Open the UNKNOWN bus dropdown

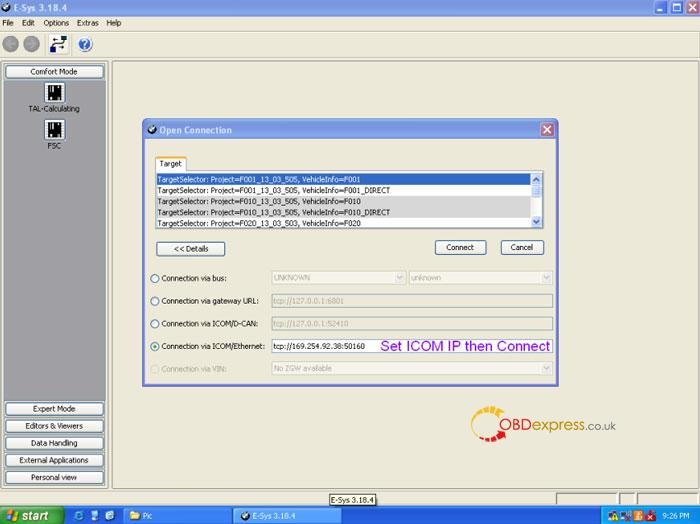[338, 278]
